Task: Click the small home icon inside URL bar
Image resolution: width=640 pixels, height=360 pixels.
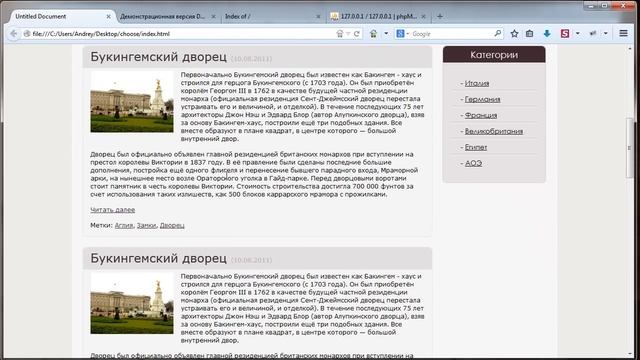Action: point(340,34)
